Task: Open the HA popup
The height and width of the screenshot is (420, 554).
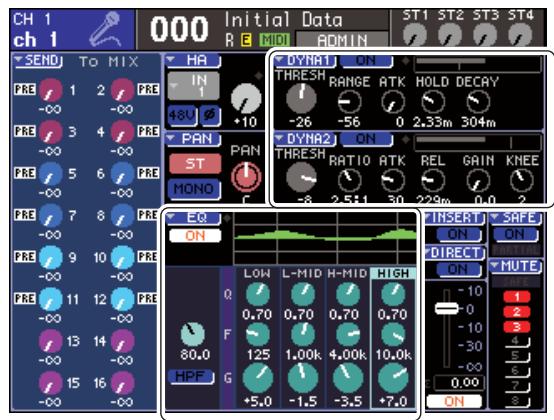Action: point(193,60)
